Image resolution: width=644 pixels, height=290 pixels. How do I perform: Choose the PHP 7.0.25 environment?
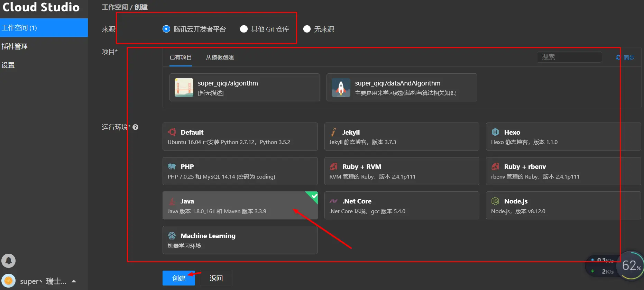coord(240,171)
